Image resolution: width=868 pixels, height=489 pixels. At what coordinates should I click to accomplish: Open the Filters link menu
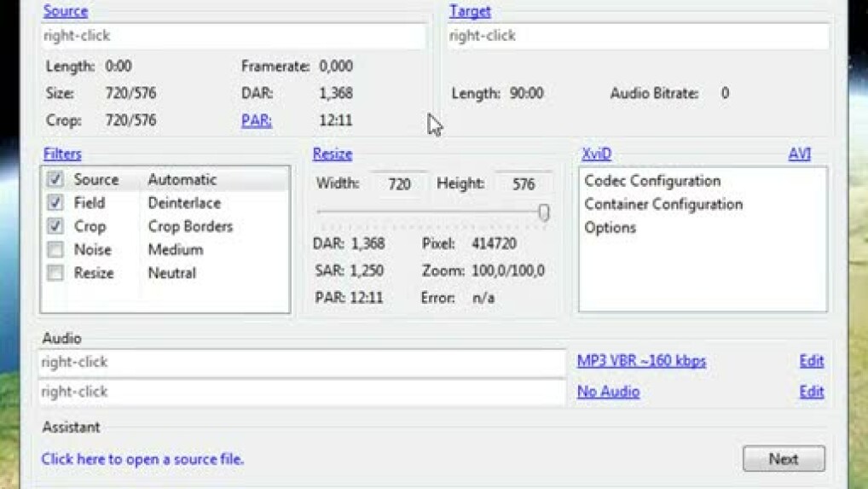click(62, 154)
